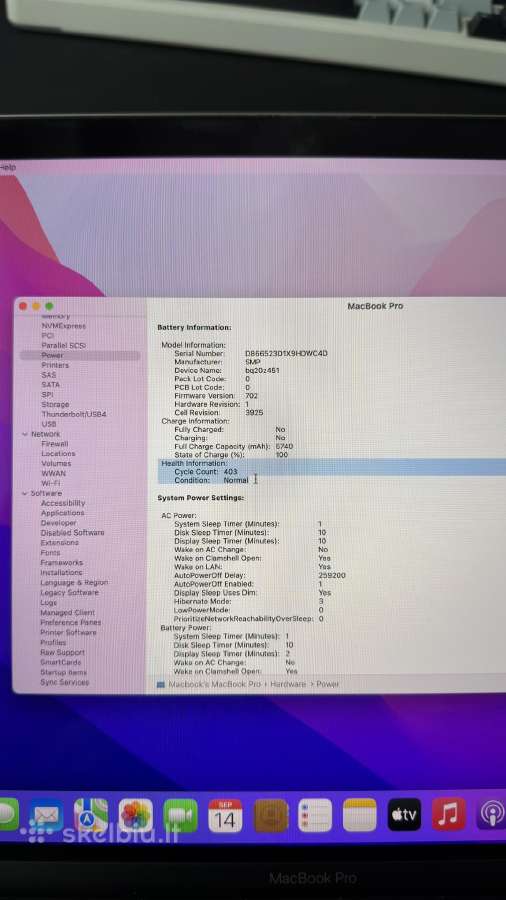
Task: Select Frameworks under Software
Action: point(61,562)
